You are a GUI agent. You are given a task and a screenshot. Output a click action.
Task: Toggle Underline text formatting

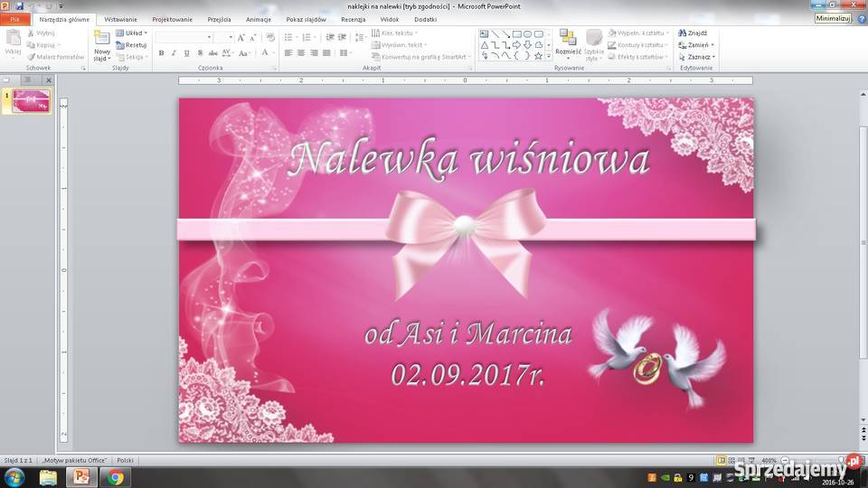click(186, 53)
